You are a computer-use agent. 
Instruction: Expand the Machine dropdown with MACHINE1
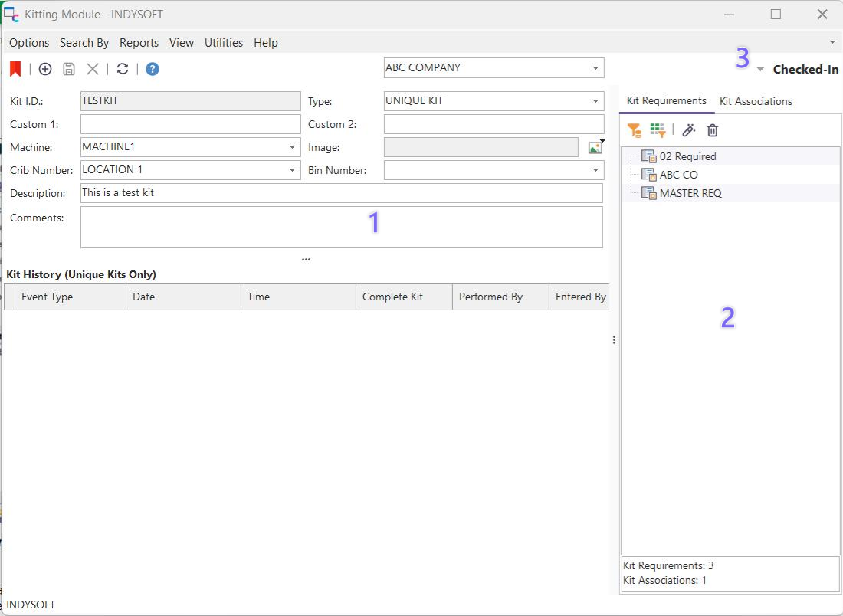(292, 147)
